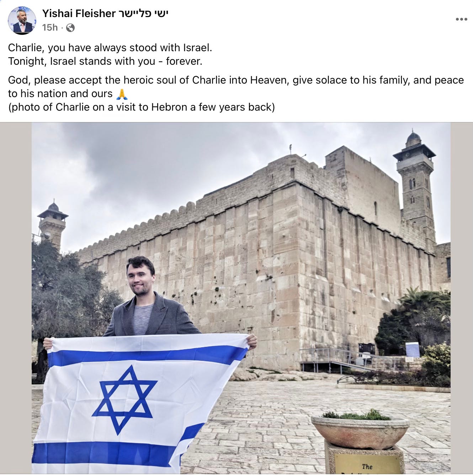Image resolution: width=473 pixels, height=476 pixels.
Task: Open the Hebron photo in viewer
Action: coord(241,298)
